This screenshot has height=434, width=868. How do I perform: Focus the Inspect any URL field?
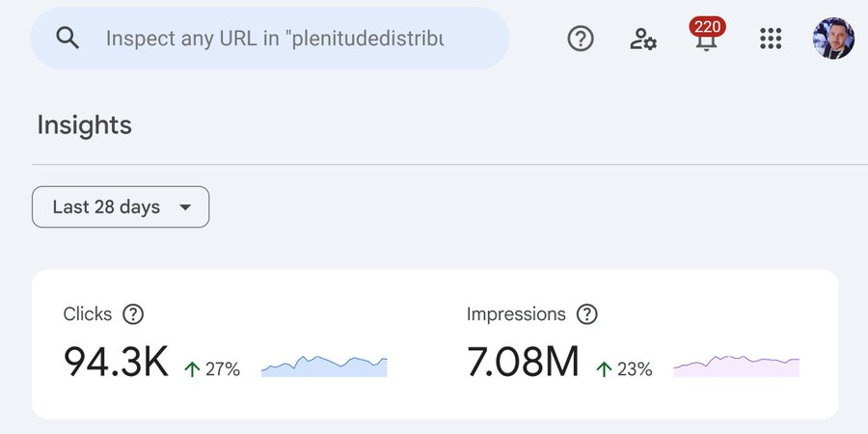tap(275, 39)
